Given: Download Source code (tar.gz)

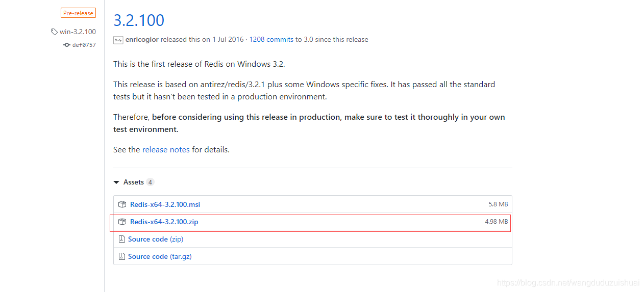Looking at the screenshot, I should click(160, 256).
